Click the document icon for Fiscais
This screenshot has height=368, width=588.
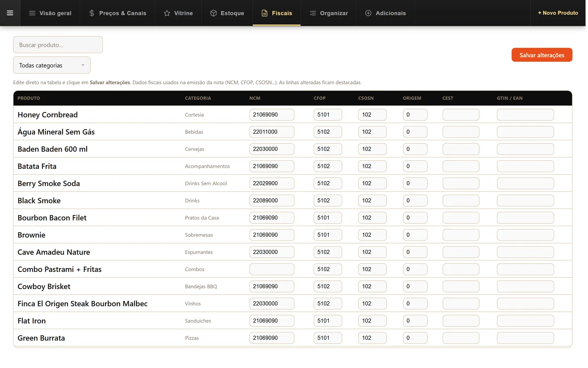(x=265, y=13)
